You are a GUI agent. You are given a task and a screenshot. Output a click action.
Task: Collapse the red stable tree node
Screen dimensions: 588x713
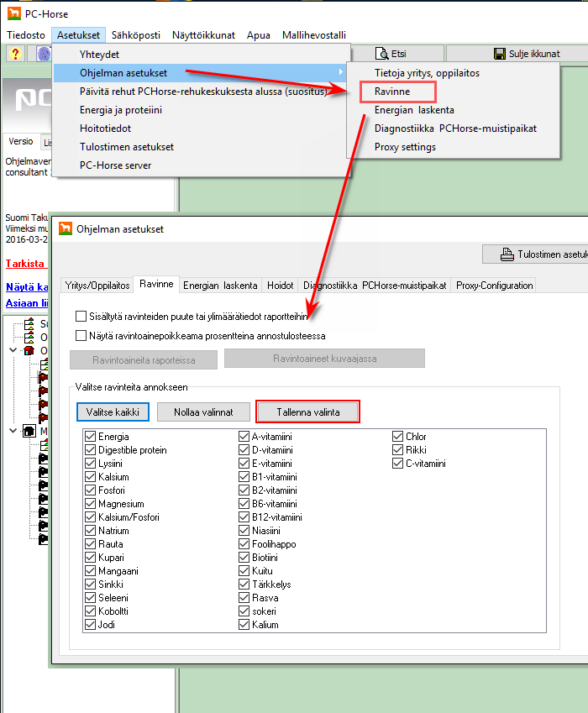[x=13, y=350]
